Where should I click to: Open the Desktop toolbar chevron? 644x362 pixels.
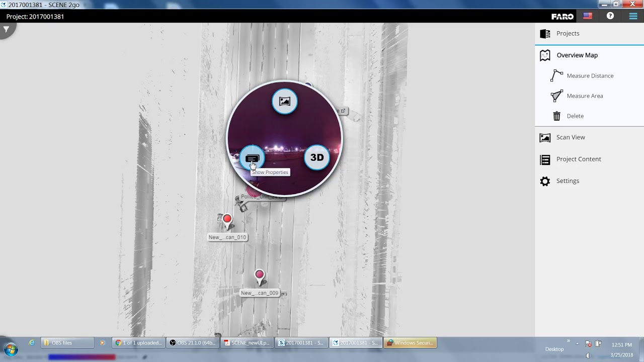pyautogui.click(x=569, y=341)
